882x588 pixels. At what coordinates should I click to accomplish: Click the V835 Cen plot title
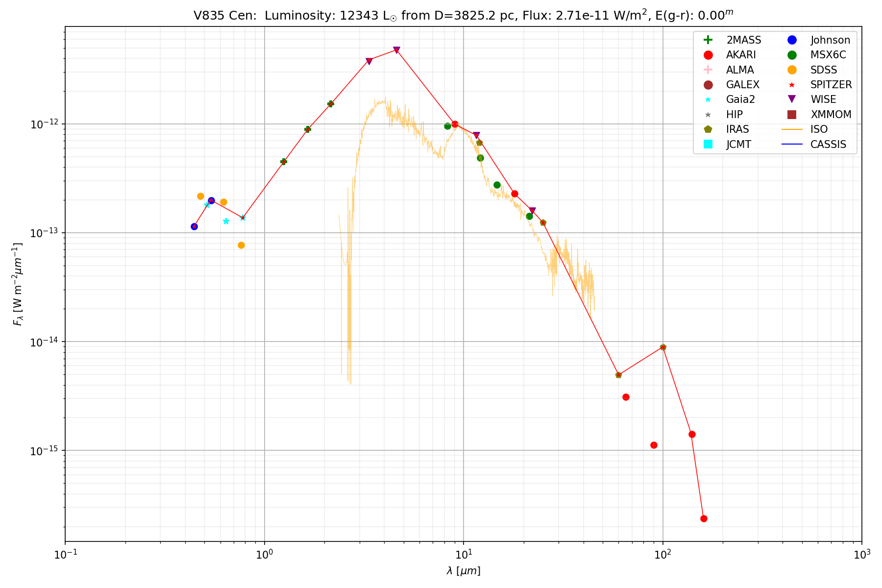(463, 15)
